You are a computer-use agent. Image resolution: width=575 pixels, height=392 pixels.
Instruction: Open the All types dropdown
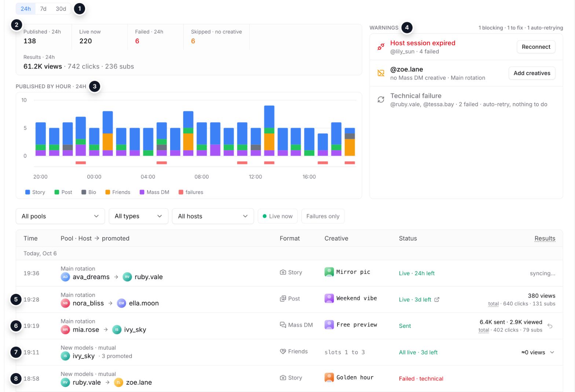[139, 216]
